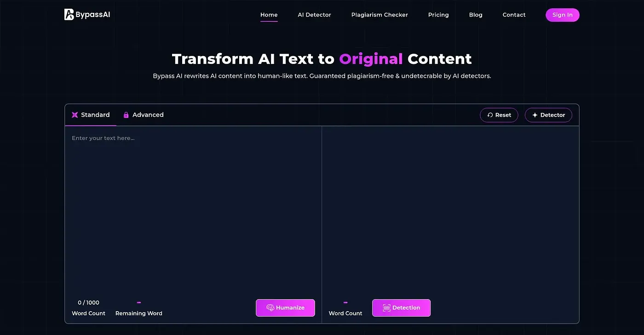
Task: Go to the AI Detector page
Action: coord(315,15)
